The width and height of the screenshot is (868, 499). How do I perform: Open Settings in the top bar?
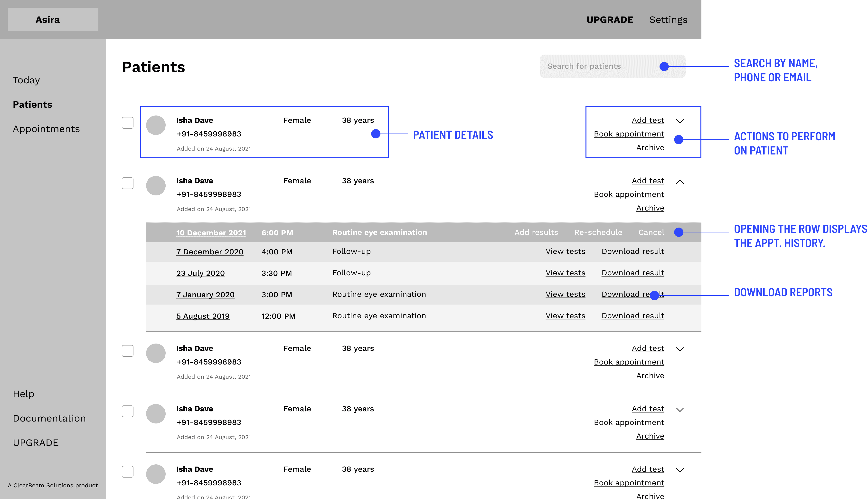click(668, 19)
